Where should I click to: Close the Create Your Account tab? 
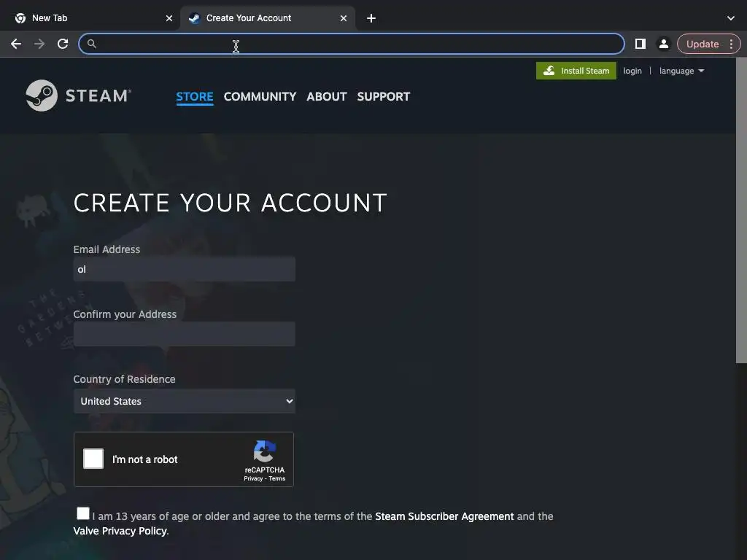coord(343,18)
